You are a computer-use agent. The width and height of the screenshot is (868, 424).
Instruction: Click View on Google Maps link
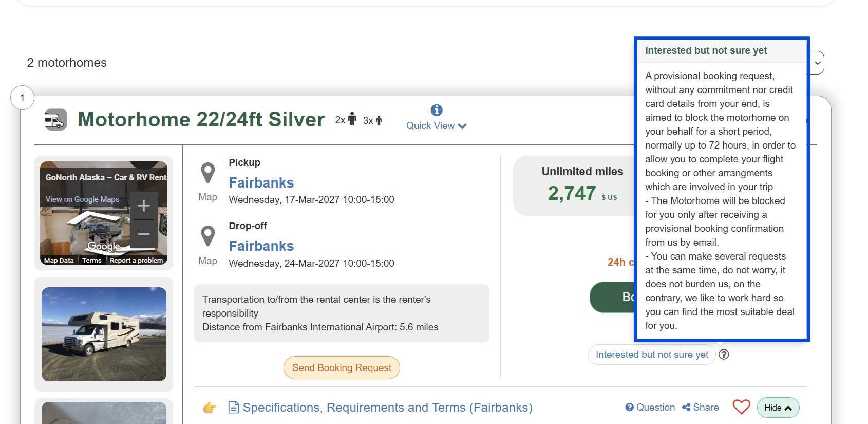[x=82, y=199]
